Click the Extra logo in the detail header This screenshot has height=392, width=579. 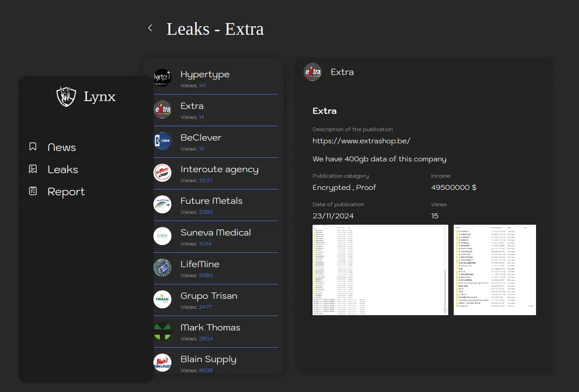[313, 72]
